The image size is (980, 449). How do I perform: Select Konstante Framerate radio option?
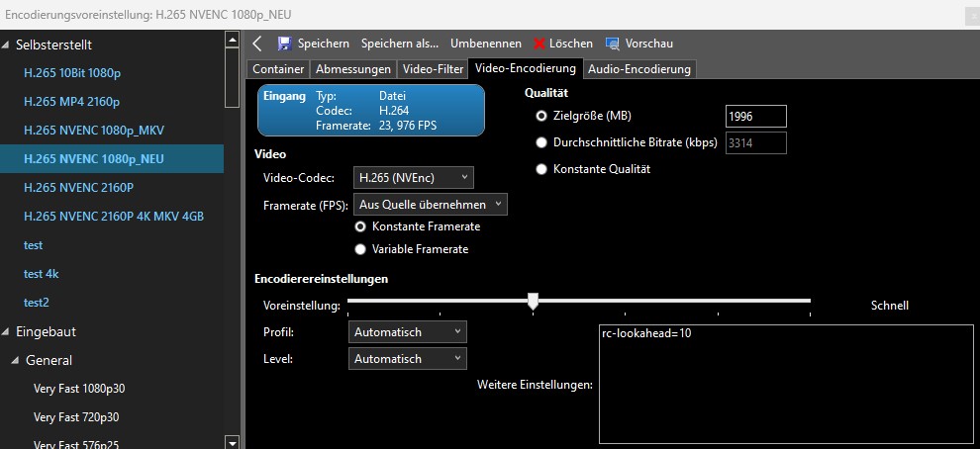coord(360,226)
